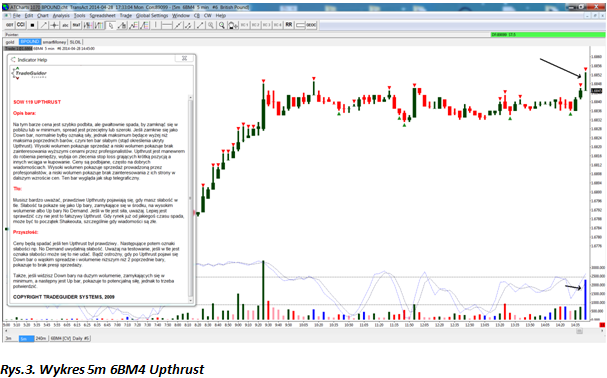The image size is (607, 378).
Task: Click the IC 1 toolbar button
Action: (244, 25)
